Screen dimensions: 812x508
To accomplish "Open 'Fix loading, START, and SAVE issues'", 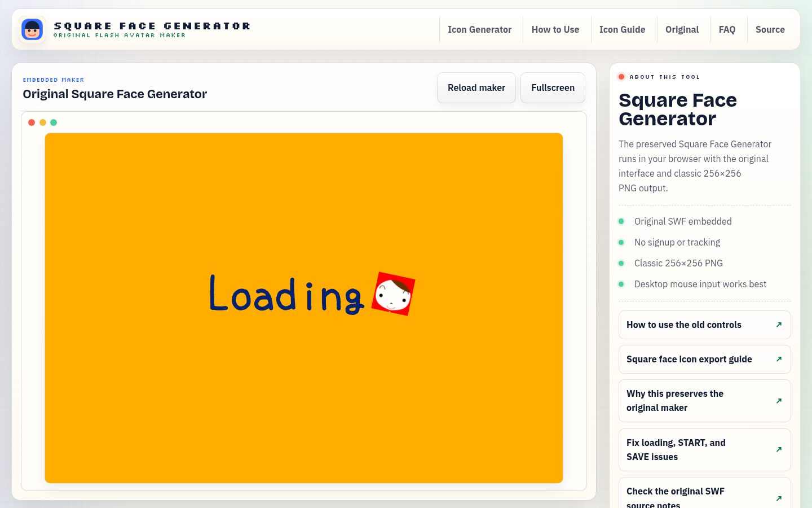I will tap(704, 450).
